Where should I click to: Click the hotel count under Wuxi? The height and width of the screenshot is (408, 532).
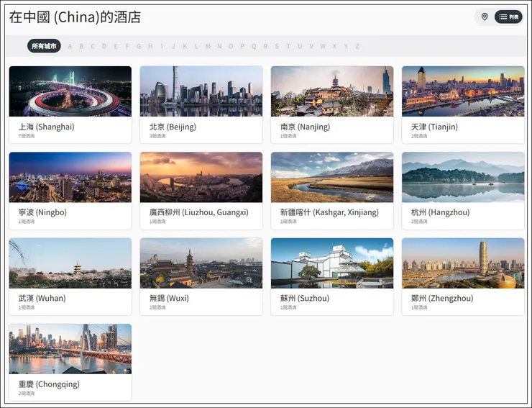point(157,307)
